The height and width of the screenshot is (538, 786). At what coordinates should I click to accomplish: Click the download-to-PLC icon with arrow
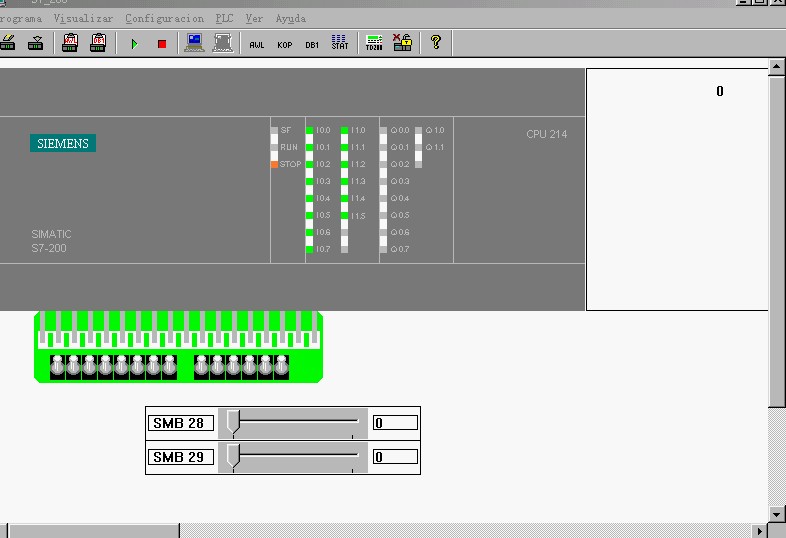[36, 43]
